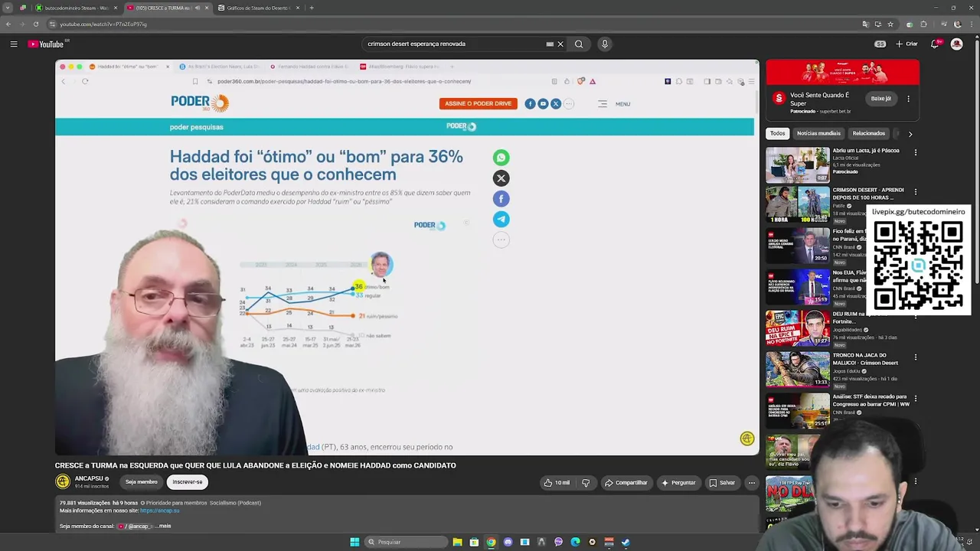Switch to Gráficos de Steam browser tab
The height and width of the screenshot is (551, 980).
pyautogui.click(x=259, y=8)
